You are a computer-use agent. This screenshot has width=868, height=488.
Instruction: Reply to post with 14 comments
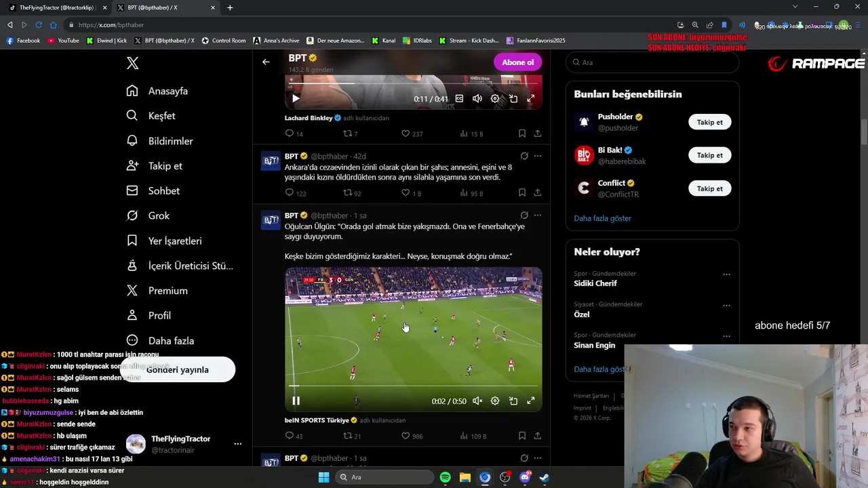pyautogui.click(x=294, y=134)
